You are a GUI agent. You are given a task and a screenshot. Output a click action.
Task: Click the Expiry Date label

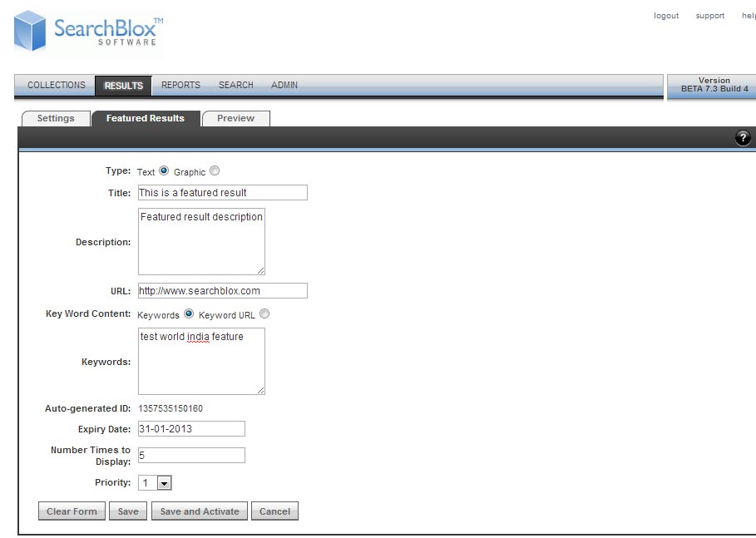(104, 429)
